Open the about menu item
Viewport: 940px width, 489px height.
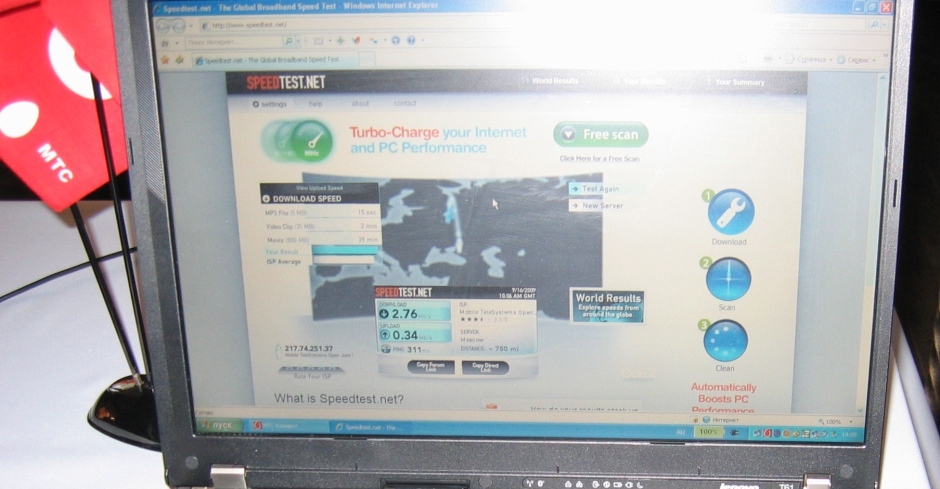[x=360, y=103]
